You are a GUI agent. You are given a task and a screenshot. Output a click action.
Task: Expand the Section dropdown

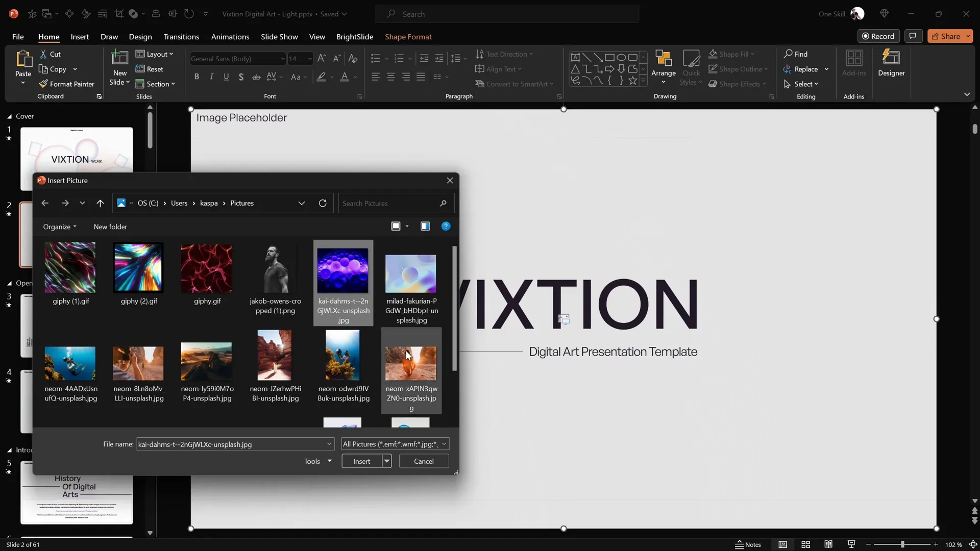pyautogui.click(x=156, y=84)
